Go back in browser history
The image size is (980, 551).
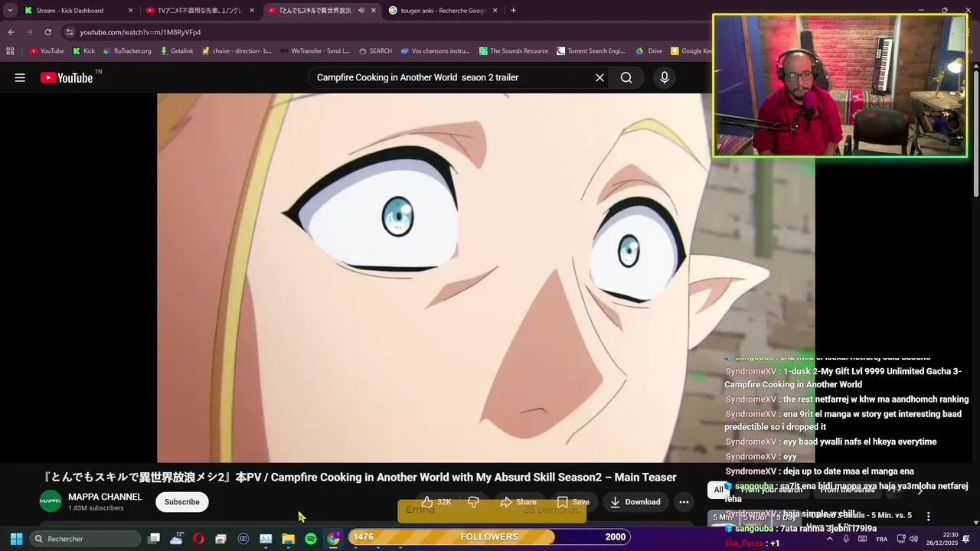(x=11, y=32)
